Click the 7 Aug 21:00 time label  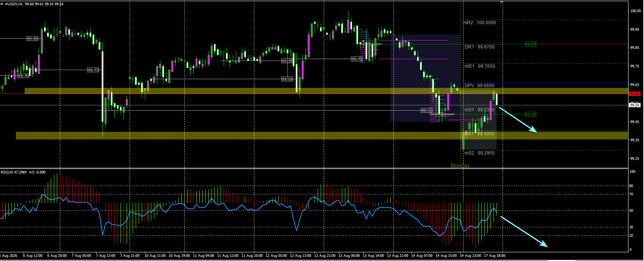pos(130,256)
